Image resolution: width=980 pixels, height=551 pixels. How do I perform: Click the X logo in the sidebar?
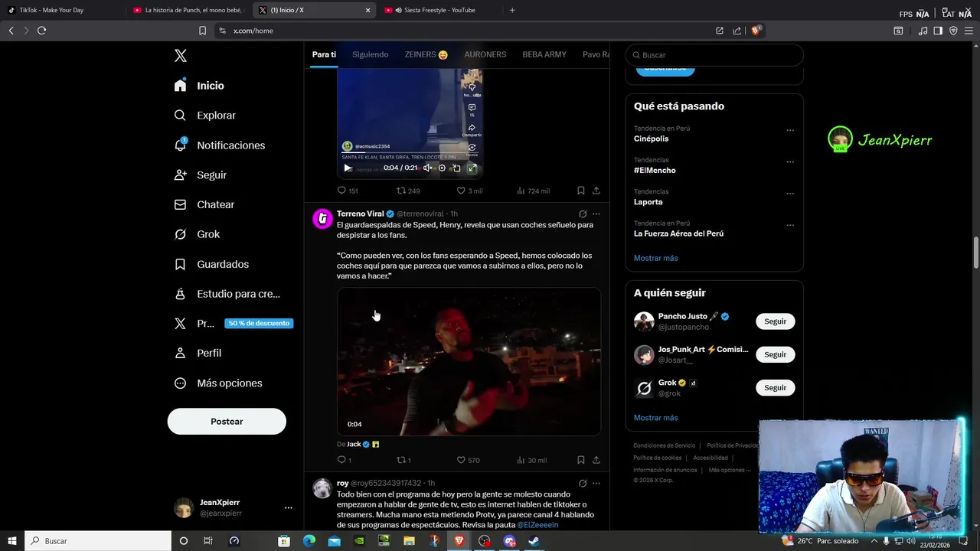click(181, 56)
